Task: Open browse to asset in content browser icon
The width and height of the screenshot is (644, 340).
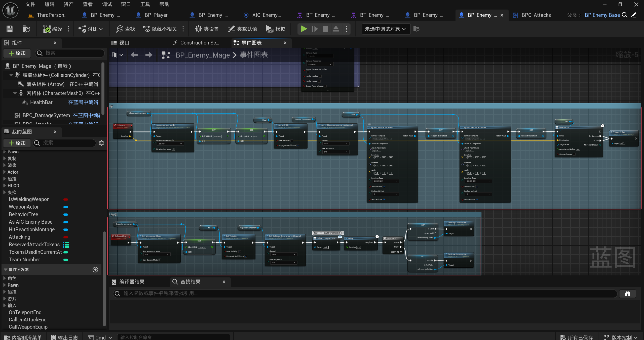Action: tap(26, 29)
